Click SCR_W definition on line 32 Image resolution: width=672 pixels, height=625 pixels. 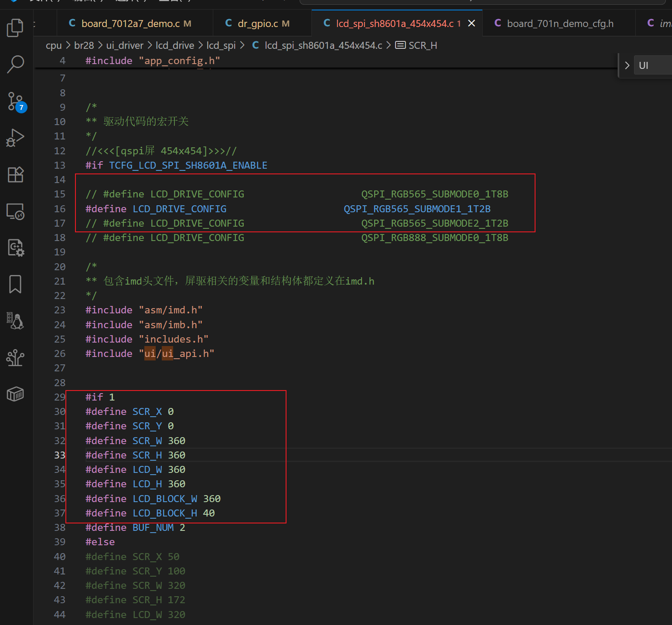pos(147,441)
